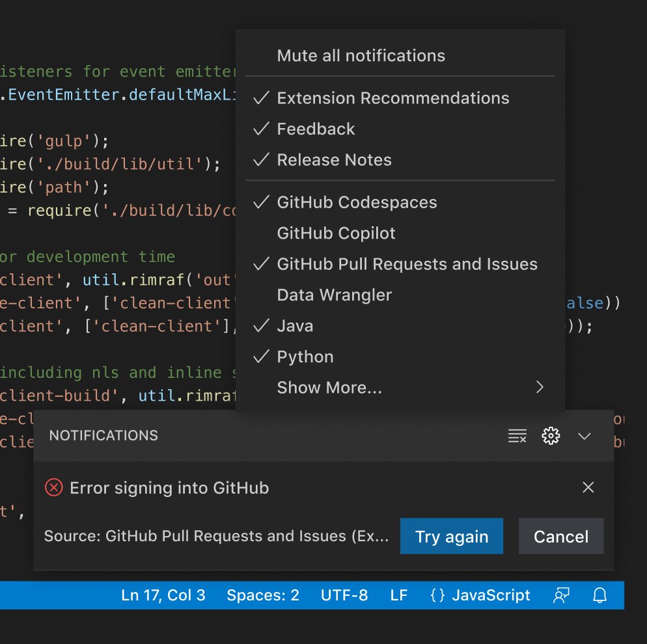Click the Cancel button
Screen dimensions: 647x644
(561, 536)
